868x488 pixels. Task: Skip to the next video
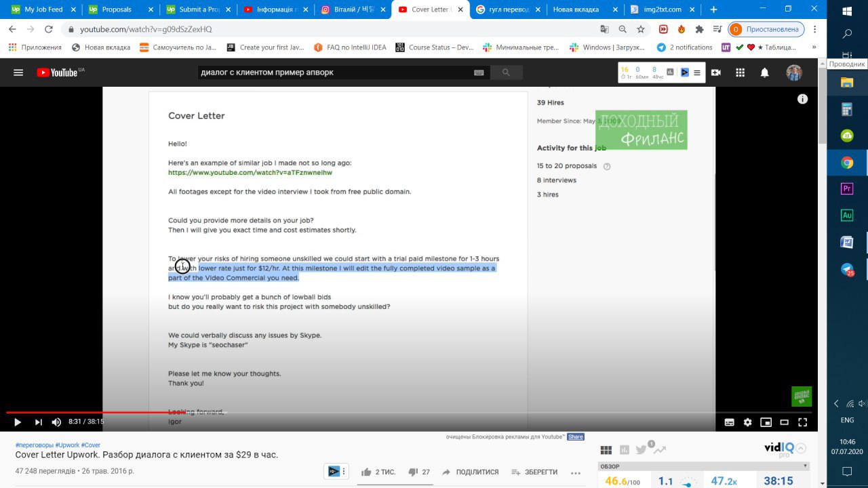(39, 422)
